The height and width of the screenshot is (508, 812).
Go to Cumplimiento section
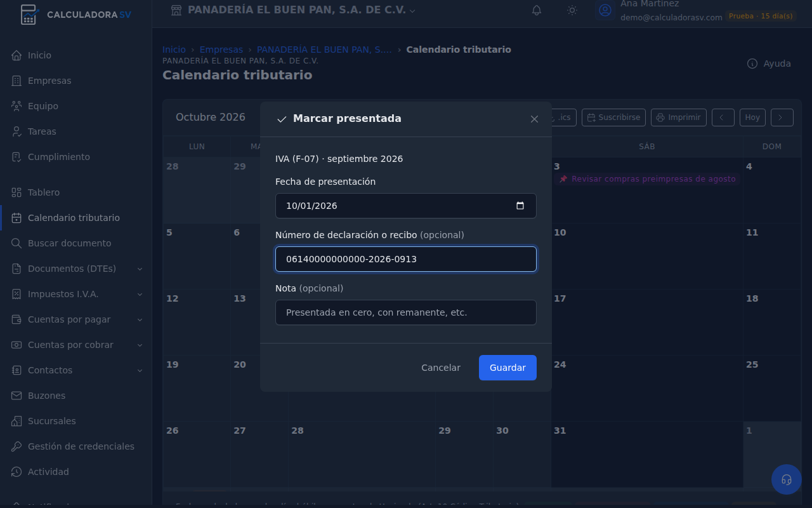[76, 157]
